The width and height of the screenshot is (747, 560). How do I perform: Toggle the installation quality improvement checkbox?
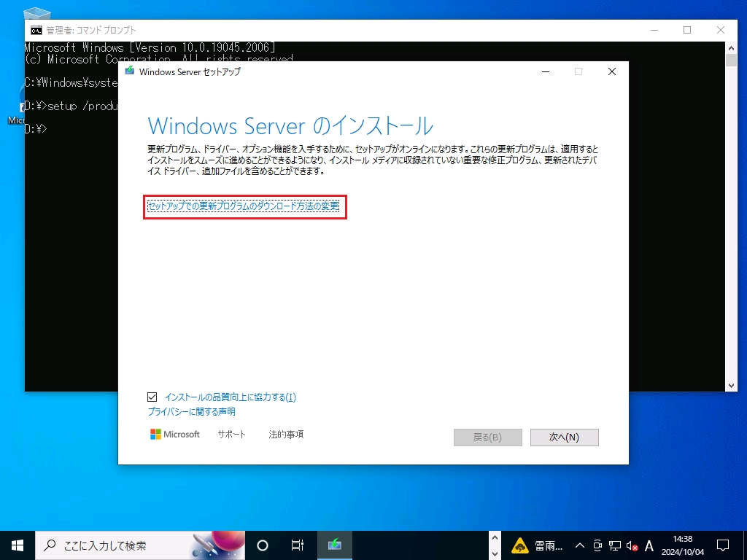(152, 397)
